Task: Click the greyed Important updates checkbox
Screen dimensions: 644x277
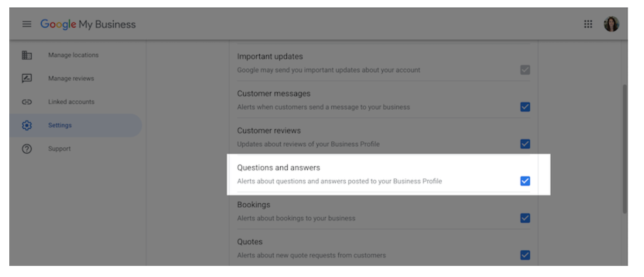Action: (525, 70)
